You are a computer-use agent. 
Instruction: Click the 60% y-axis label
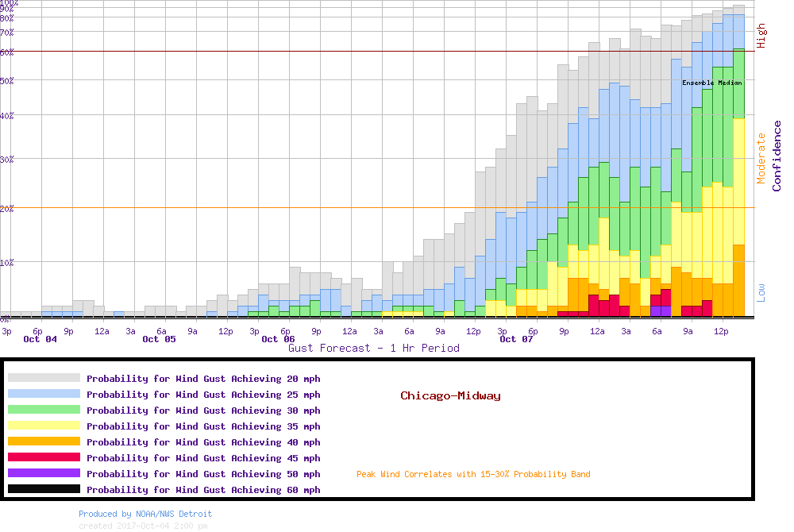[x=6, y=52]
